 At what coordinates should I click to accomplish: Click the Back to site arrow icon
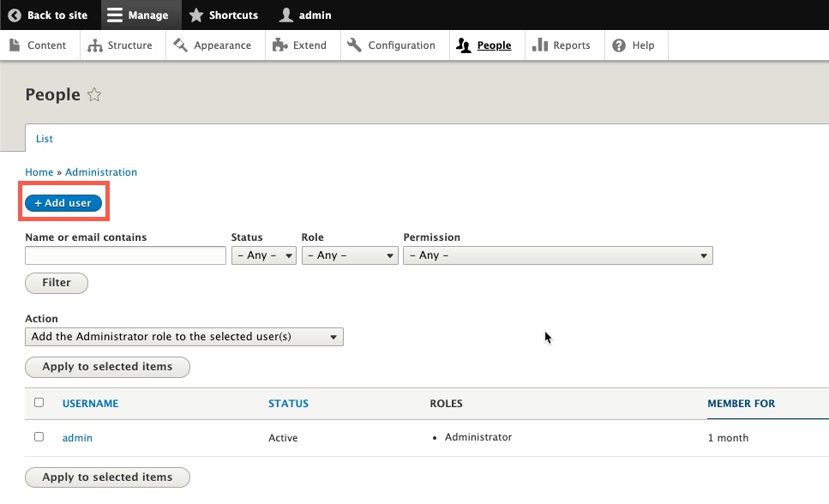15,15
